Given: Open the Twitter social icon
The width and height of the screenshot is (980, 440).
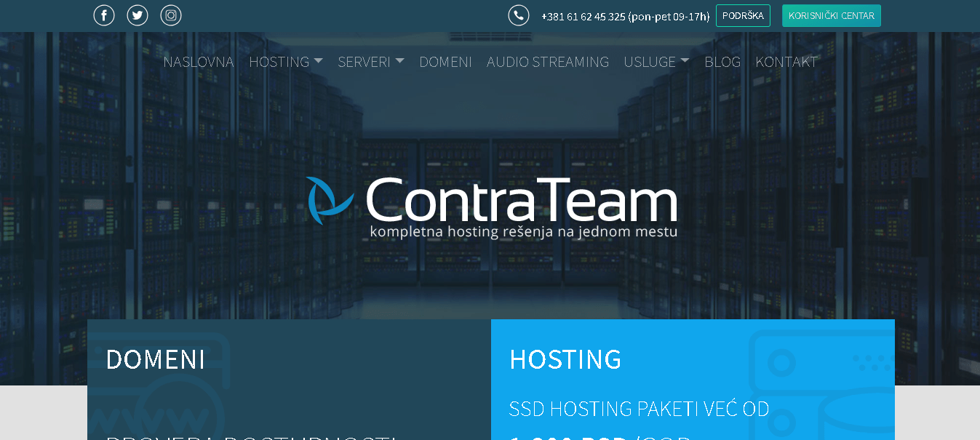Looking at the screenshot, I should coord(138,15).
